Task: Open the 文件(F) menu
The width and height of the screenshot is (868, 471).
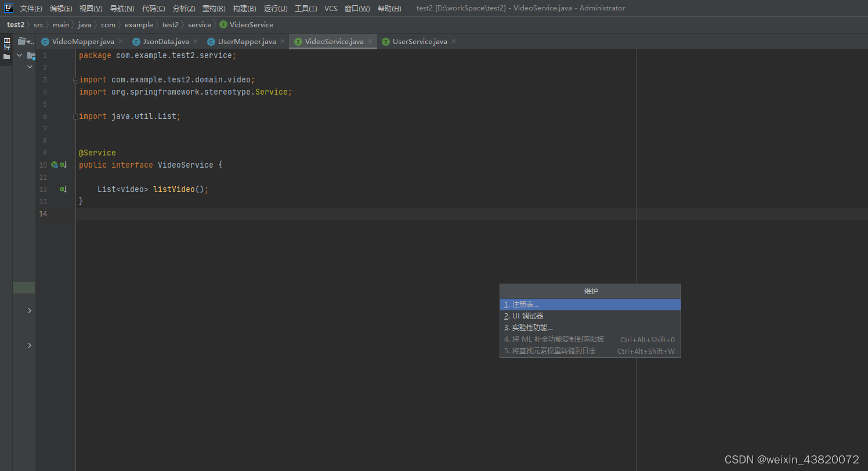Action: click(x=31, y=9)
